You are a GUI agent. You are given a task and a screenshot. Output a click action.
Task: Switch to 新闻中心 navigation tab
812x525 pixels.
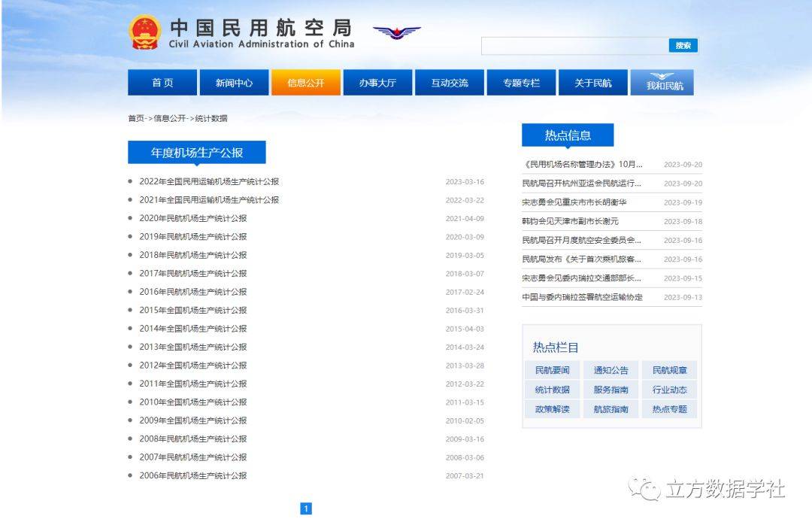coord(234,83)
